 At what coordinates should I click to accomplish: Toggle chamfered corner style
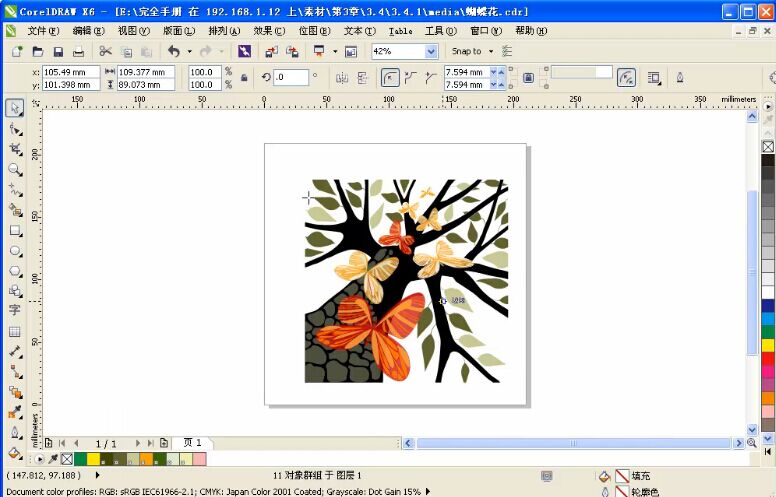coord(431,78)
